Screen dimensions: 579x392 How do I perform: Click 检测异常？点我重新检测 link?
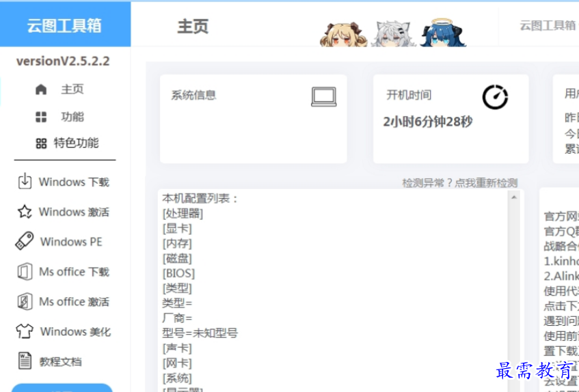(x=460, y=183)
